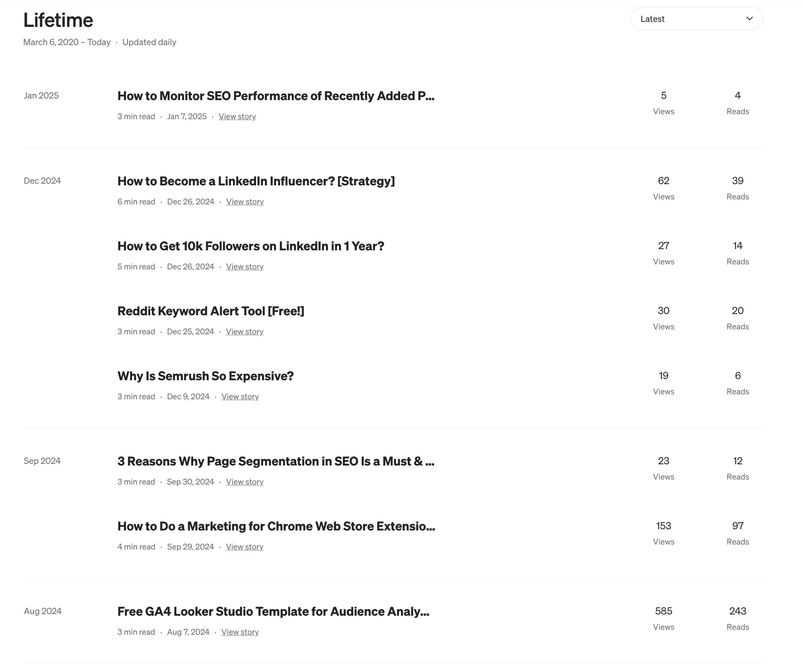Viewport: 802px width, 672px height.
Task: Click the chevron in the Latest dropdown
Action: point(749,19)
